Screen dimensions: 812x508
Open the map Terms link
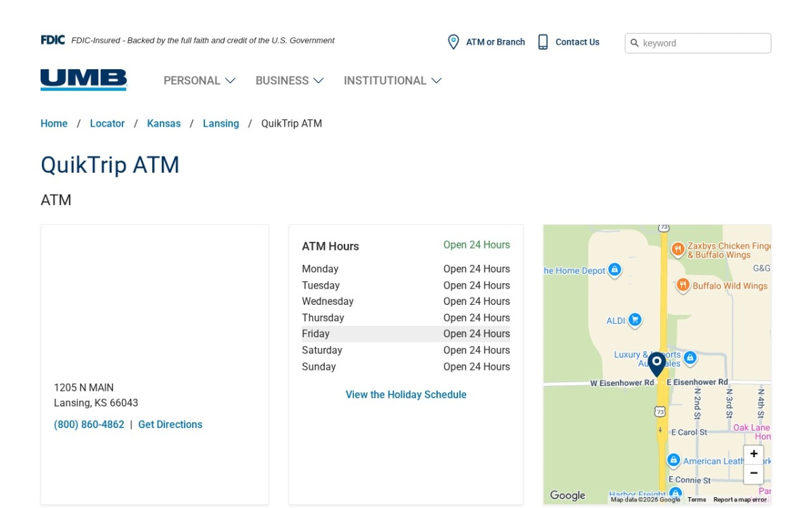click(x=697, y=500)
